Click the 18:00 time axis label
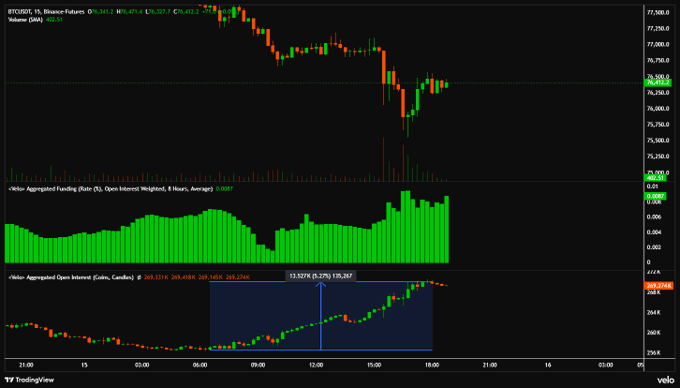Screen dimensions: 680x388 click(x=432, y=365)
